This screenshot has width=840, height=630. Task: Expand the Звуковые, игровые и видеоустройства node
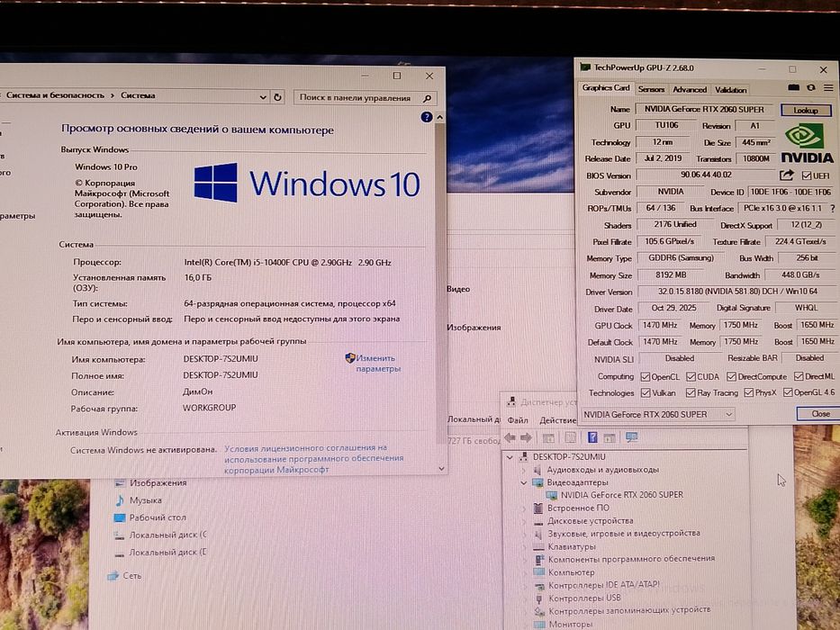(525, 534)
